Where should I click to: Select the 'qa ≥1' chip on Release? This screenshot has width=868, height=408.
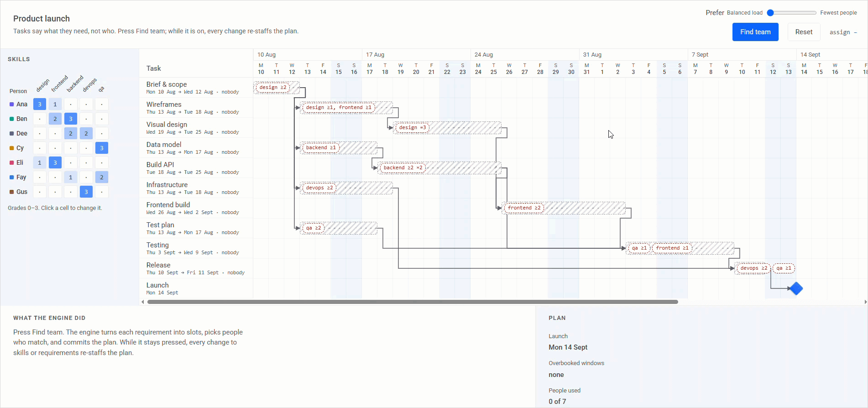[x=784, y=268]
